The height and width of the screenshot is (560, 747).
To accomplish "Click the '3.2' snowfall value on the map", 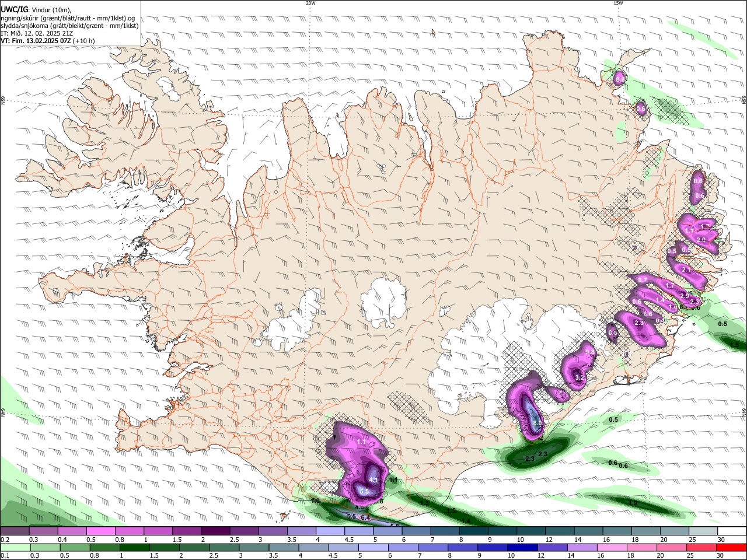I will 580,378.
